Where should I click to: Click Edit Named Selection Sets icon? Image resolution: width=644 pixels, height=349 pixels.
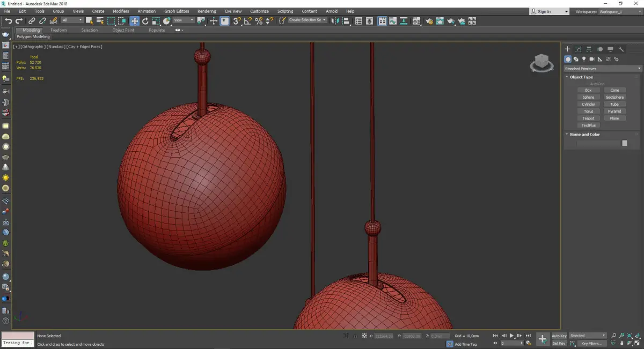pos(282,21)
